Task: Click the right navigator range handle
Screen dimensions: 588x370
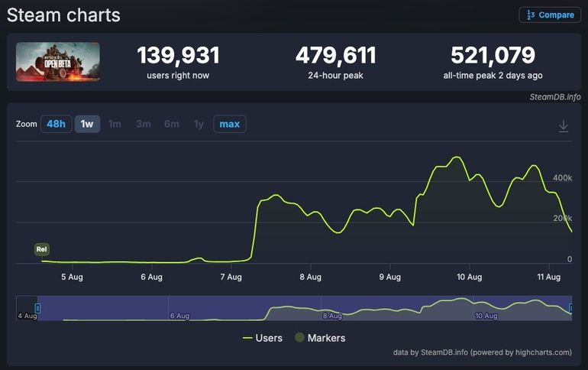Action: click(571, 308)
